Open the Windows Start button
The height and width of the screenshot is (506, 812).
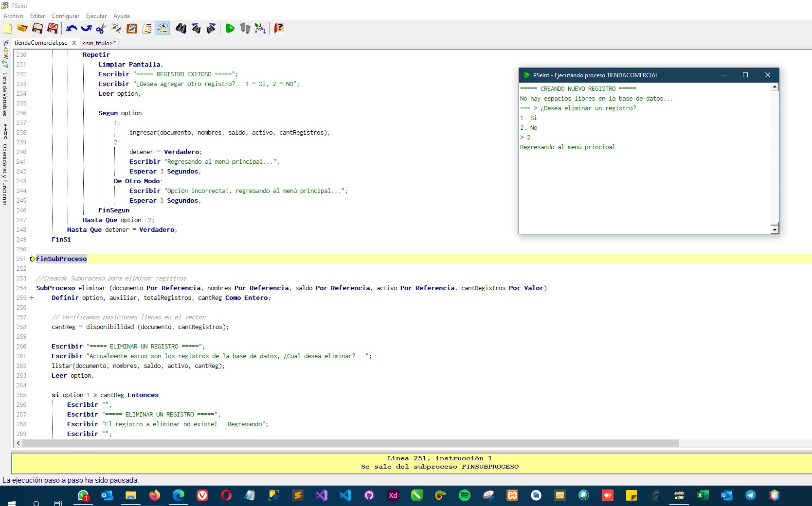click(12, 504)
